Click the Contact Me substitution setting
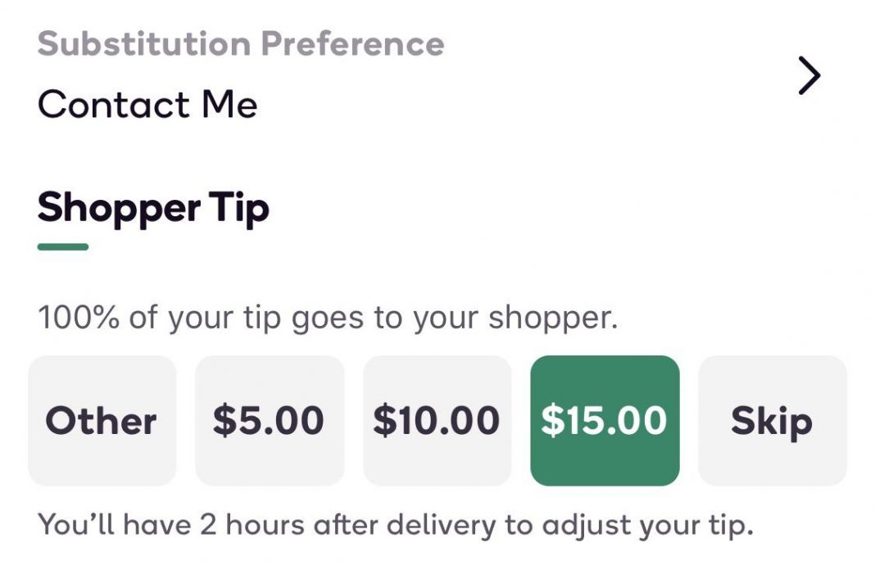The width and height of the screenshot is (875, 588). pos(147,103)
